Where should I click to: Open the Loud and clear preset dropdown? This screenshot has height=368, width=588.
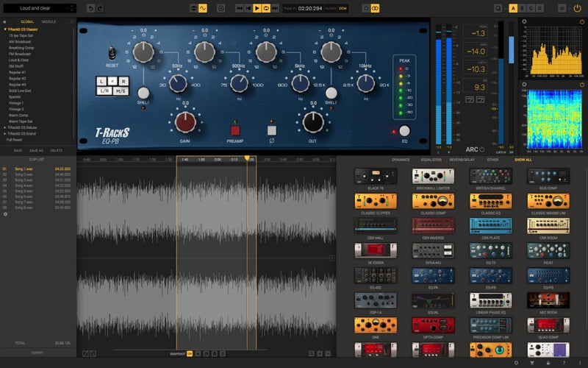coord(40,8)
